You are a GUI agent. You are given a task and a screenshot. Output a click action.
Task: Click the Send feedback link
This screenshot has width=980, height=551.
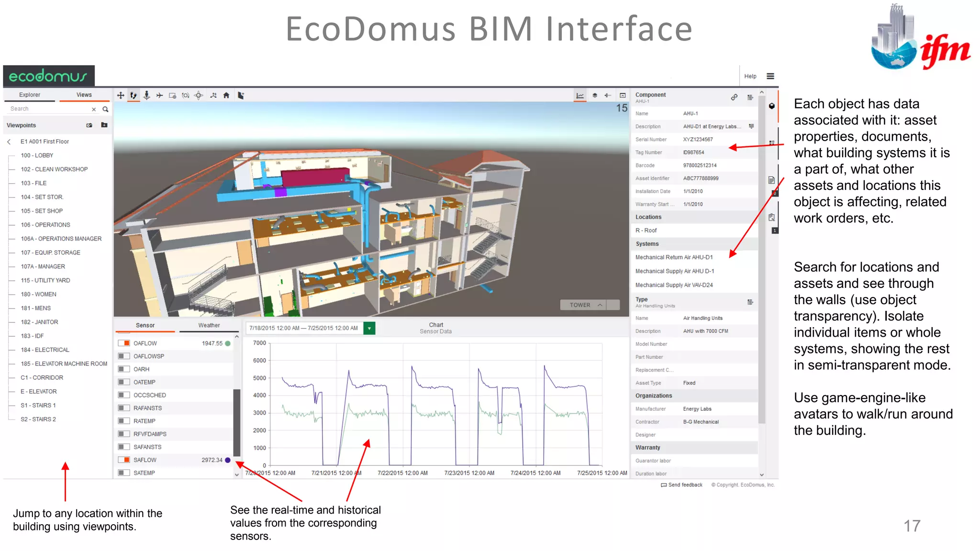682,485
